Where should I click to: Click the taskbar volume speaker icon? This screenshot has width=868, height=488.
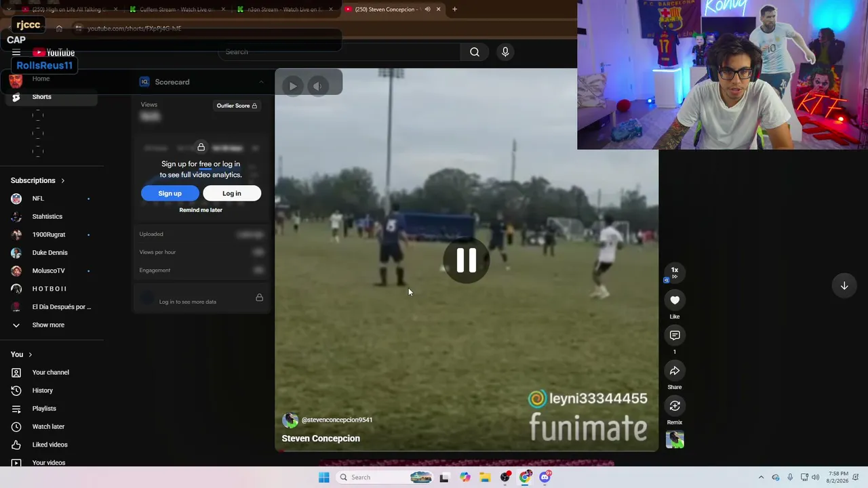[x=816, y=477]
